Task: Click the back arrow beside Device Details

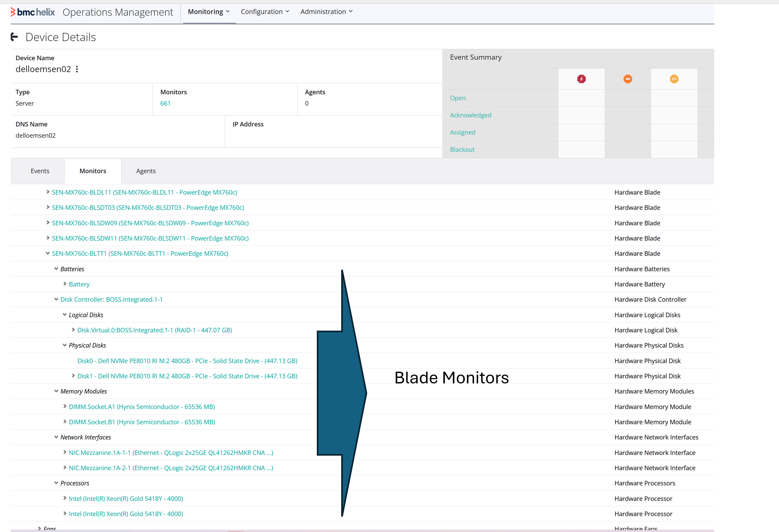Action: click(x=14, y=37)
